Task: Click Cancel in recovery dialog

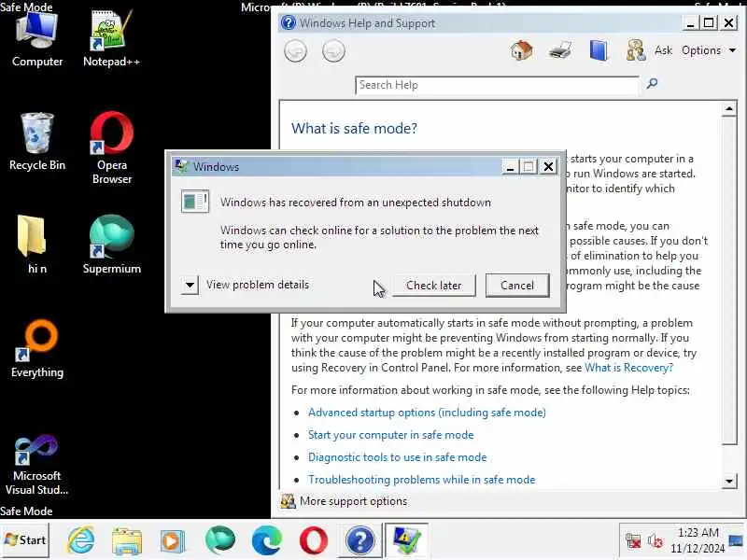Action: tap(517, 286)
